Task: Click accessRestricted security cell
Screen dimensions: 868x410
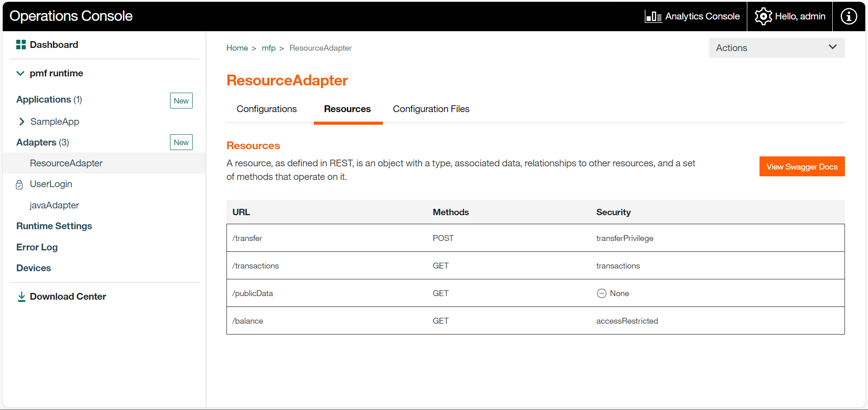Action: click(x=627, y=321)
